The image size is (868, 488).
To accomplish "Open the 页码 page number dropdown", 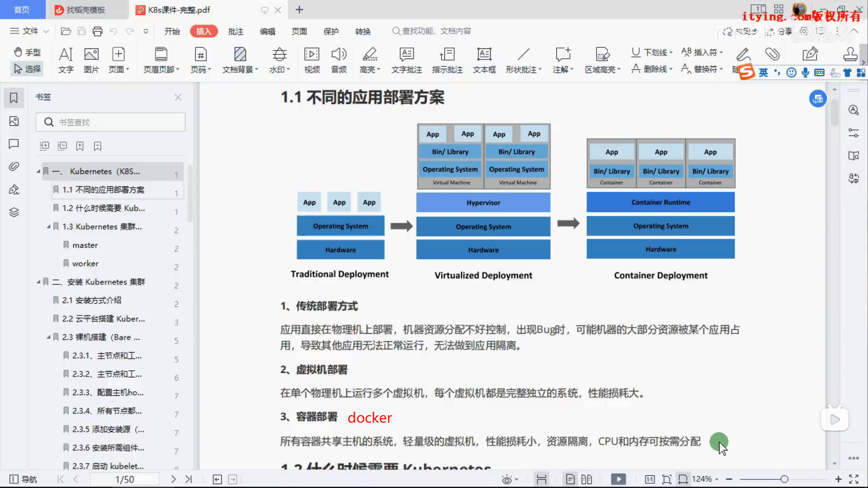I will point(200,60).
